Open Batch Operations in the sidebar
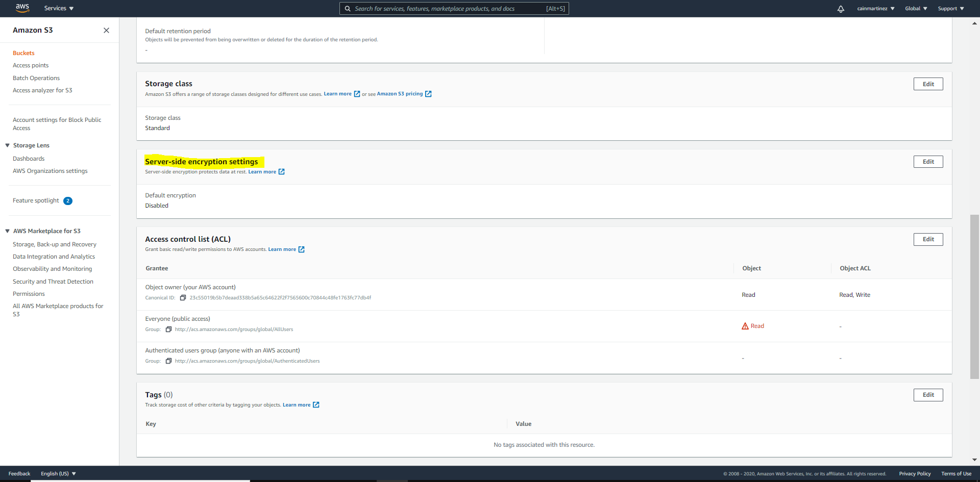 [36, 78]
